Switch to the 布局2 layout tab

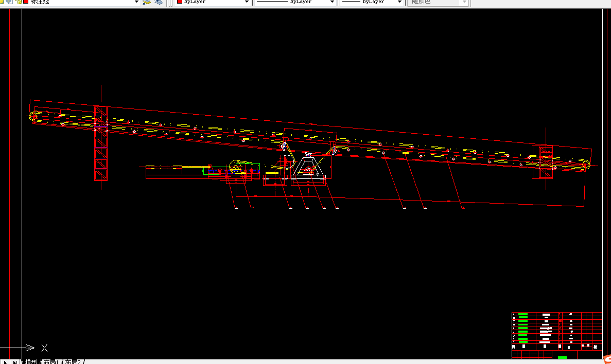coord(73,361)
